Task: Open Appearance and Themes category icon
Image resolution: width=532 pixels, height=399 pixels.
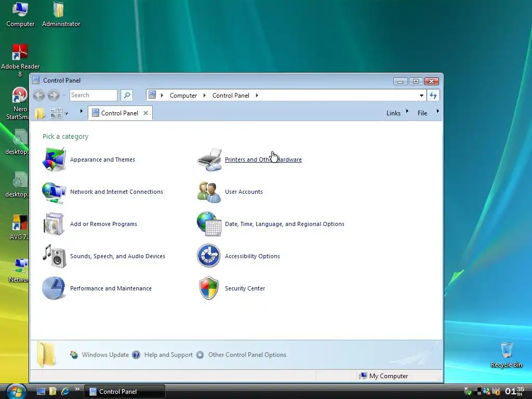Action: click(54, 159)
